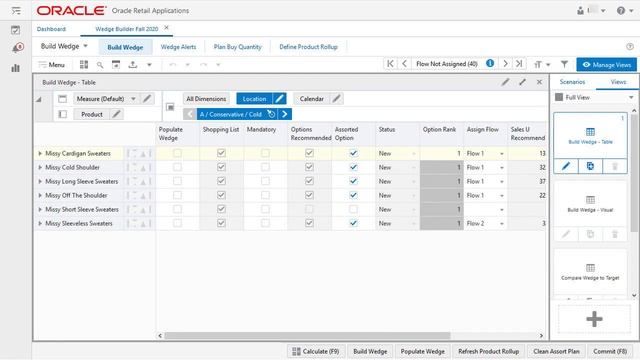Click the undo arrow toolbar icon

click(173, 64)
